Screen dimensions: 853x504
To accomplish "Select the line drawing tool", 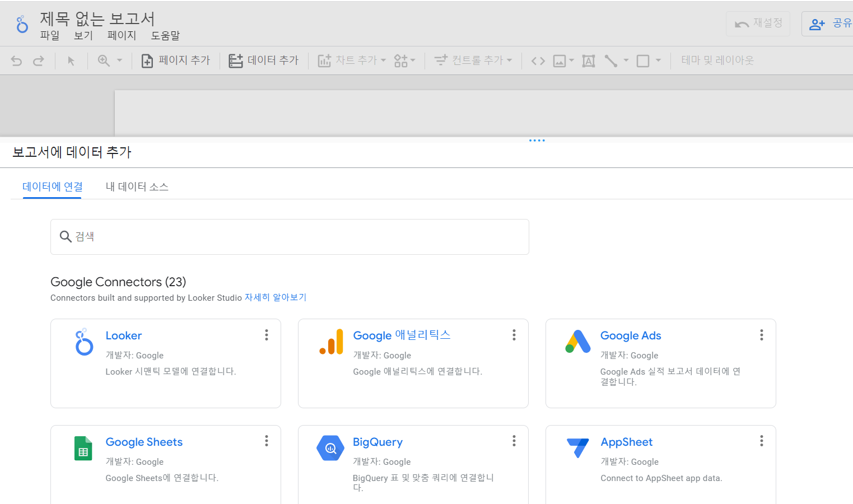I will click(x=611, y=61).
